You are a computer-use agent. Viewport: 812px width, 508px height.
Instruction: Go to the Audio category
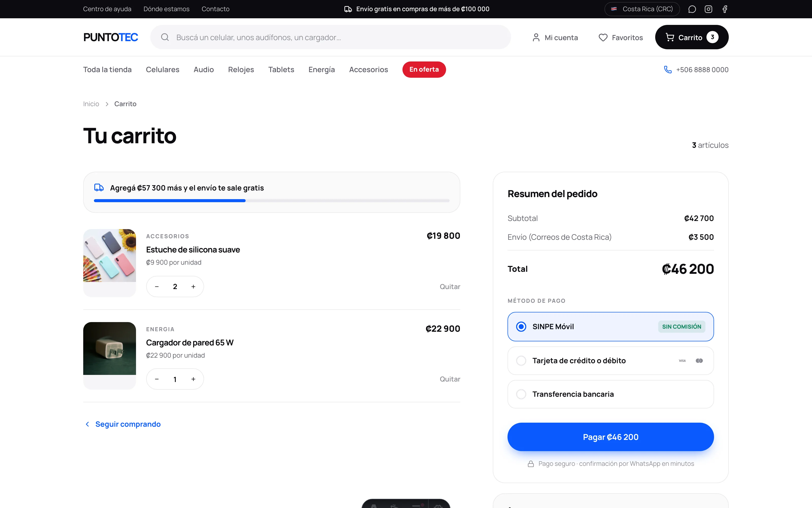click(x=204, y=70)
